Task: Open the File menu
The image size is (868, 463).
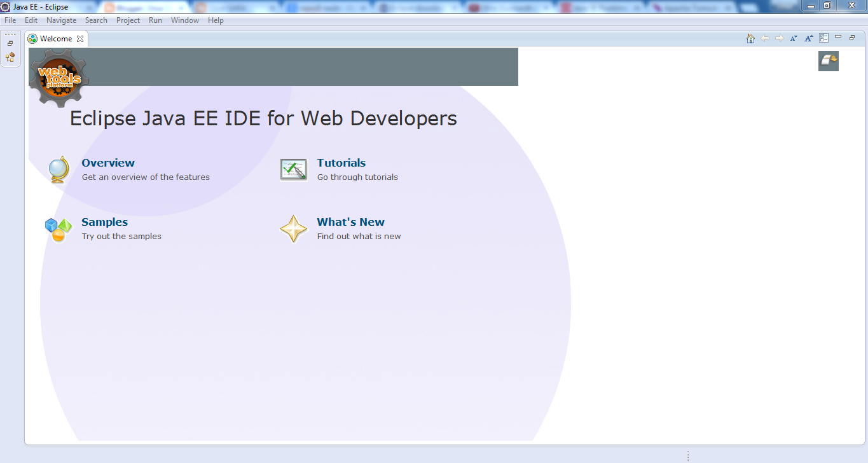Action: pyautogui.click(x=10, y=20)
